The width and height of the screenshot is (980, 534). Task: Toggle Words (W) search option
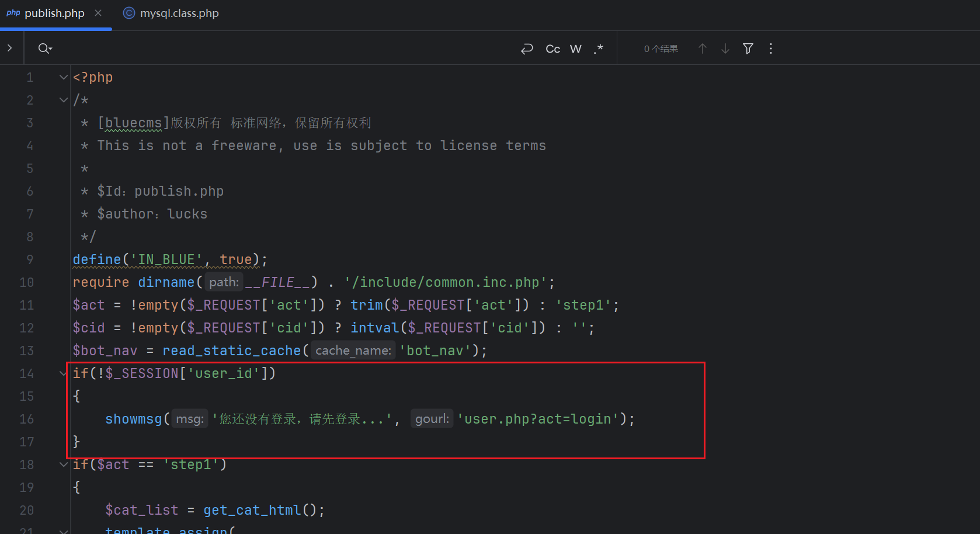(x=575, y=48)
